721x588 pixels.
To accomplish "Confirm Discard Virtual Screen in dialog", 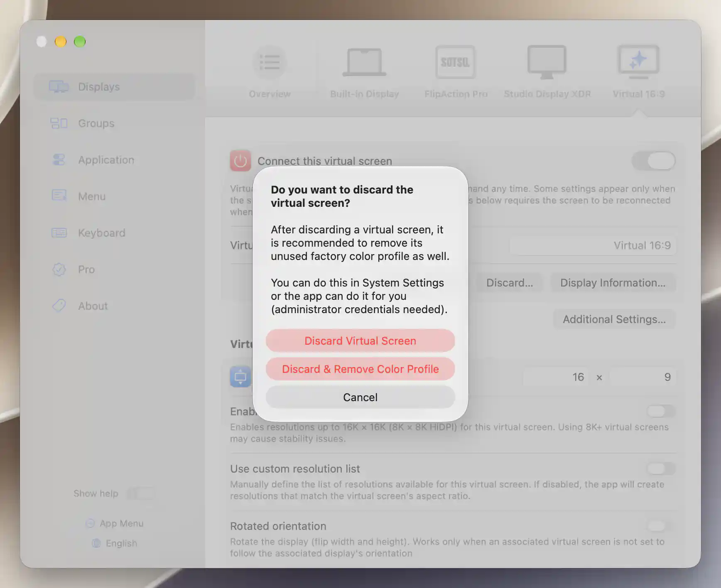I will 360,341.
